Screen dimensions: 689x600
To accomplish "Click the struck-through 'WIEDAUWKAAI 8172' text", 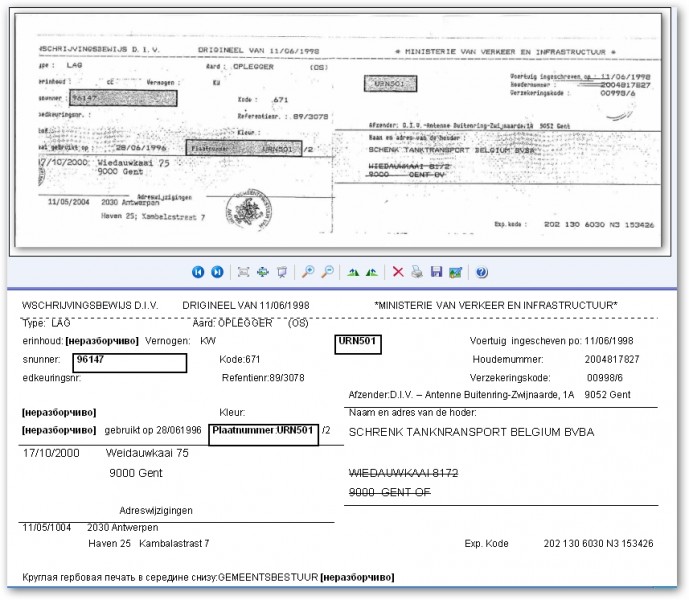I will point(403,473).
